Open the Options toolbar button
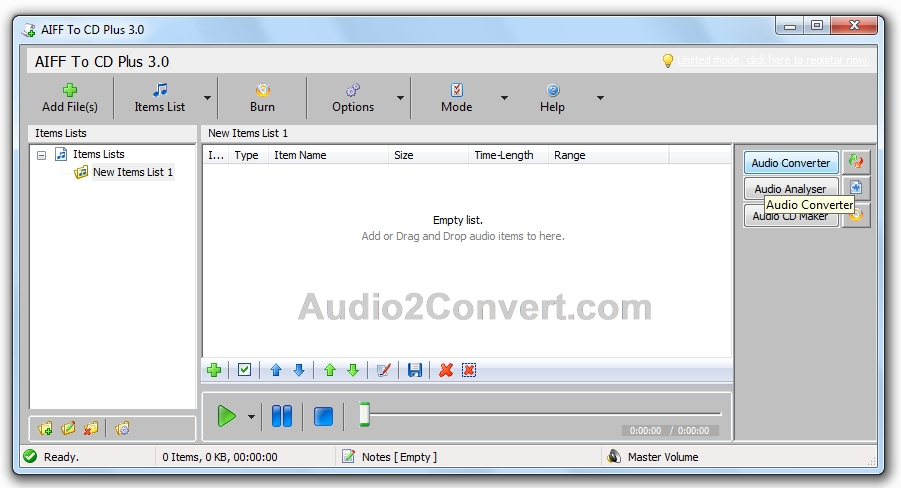 [353, 98]
